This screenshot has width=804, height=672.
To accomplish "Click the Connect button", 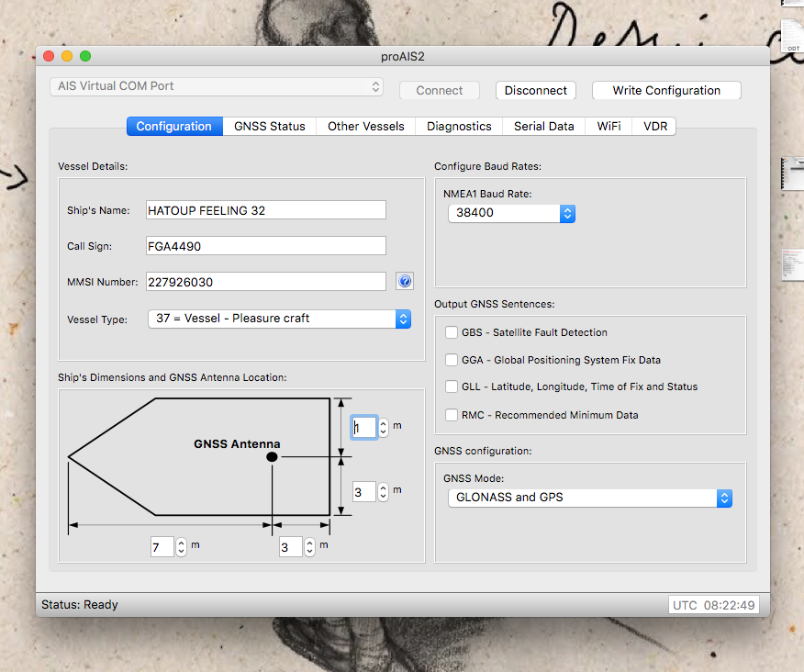I will point(440,90).
